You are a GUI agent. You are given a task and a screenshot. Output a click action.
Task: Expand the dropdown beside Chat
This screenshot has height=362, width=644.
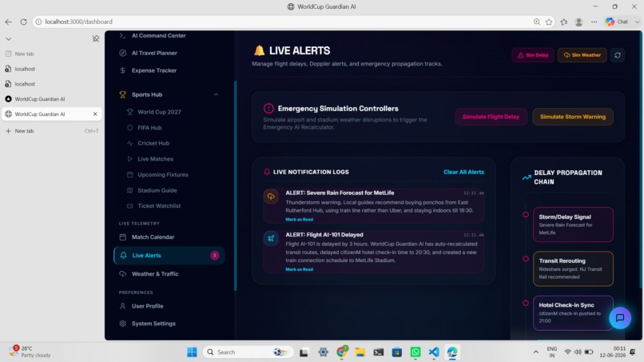(x=637, y=22)
